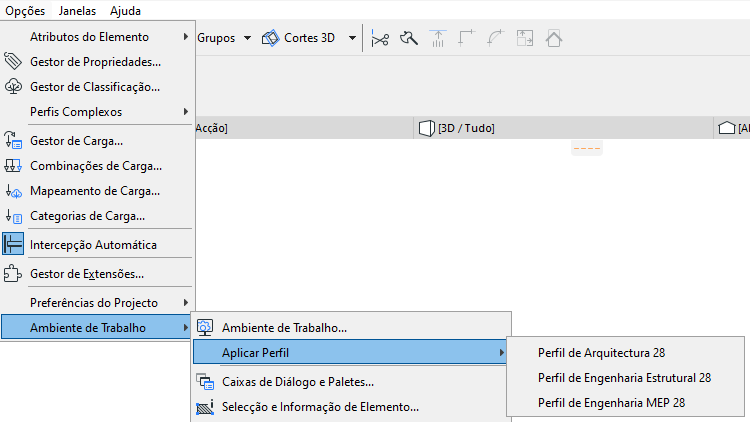Open Gestor de Carga
The width and height of the screenshot is (750, 422).
98,141
